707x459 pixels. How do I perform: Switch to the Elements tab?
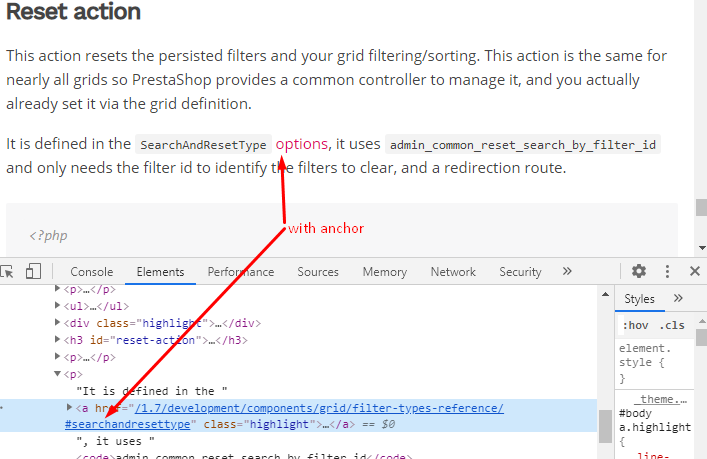point(161,272)
